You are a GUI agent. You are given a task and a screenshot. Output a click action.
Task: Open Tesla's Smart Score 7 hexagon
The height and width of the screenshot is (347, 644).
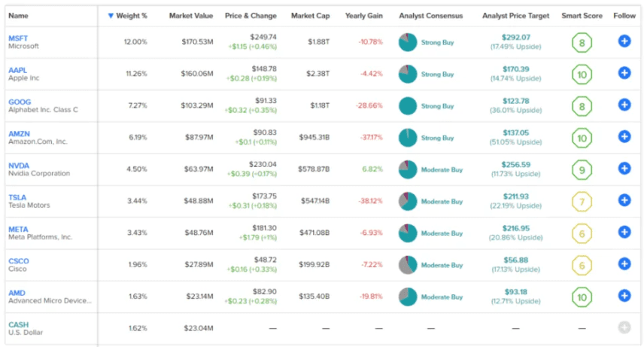(x=582, y=202)
